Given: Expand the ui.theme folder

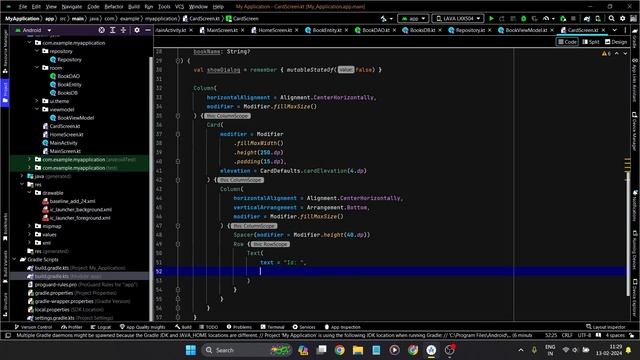Looking at the screenshot, I should click(x=37, y=101).
